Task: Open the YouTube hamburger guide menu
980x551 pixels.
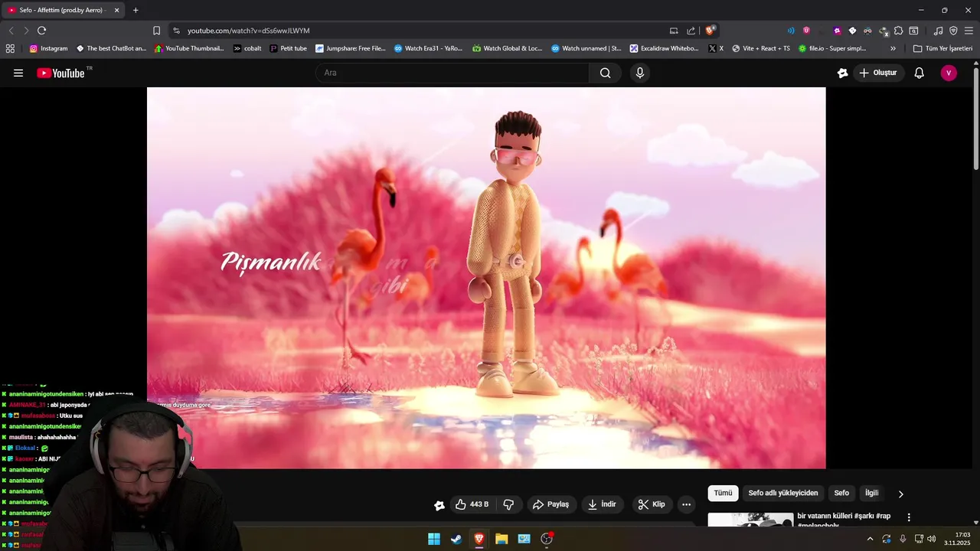Action: click(18, 73)
